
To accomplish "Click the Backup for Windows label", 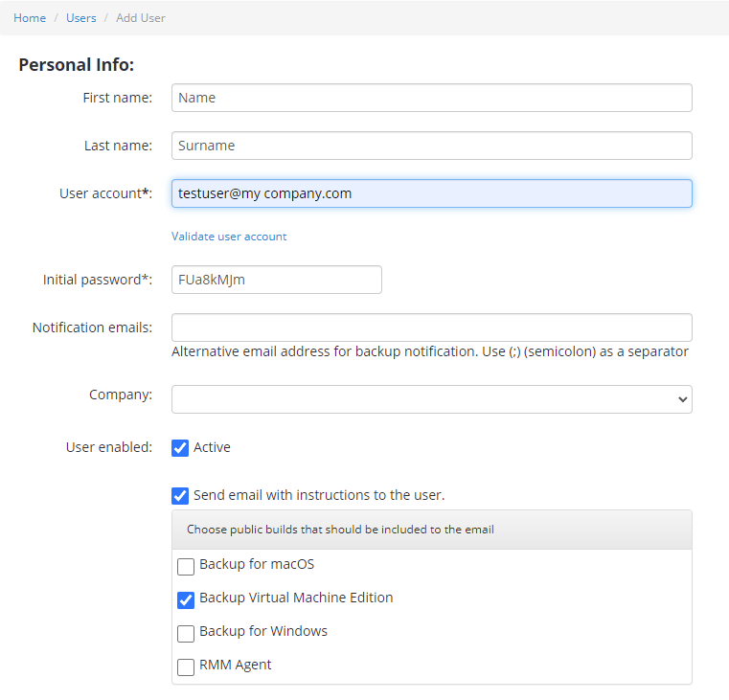I will tap(263, 631).
